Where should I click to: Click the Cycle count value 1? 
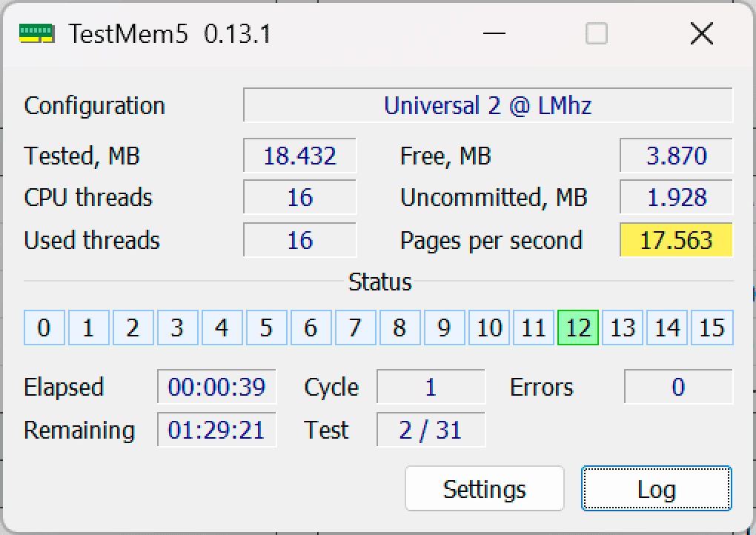coord(431,387)
